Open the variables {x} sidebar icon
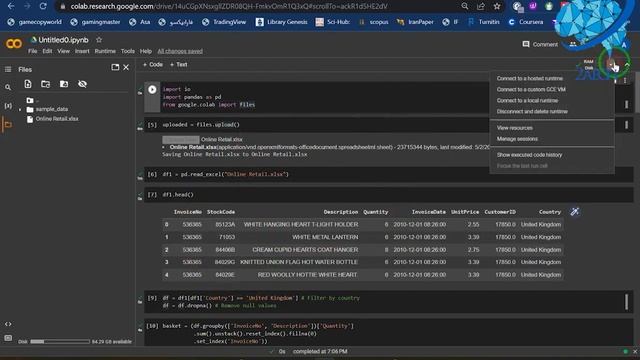Screen dimensions: 640x360 click(8, 106)
